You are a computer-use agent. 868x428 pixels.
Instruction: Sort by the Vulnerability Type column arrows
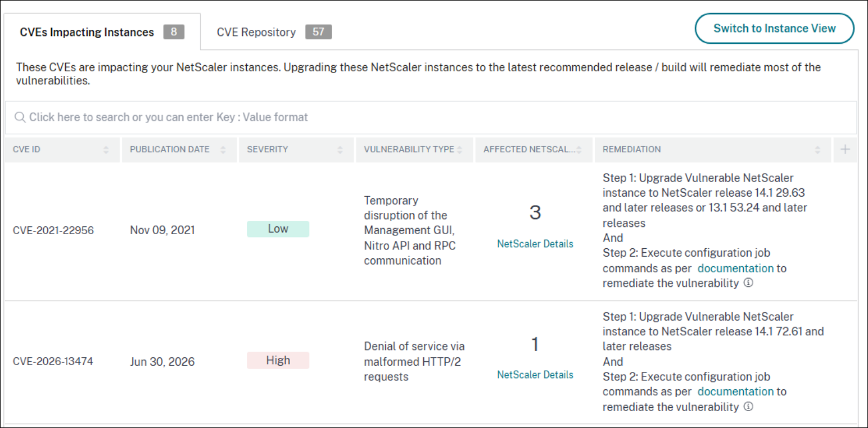(x=459, y=150)
